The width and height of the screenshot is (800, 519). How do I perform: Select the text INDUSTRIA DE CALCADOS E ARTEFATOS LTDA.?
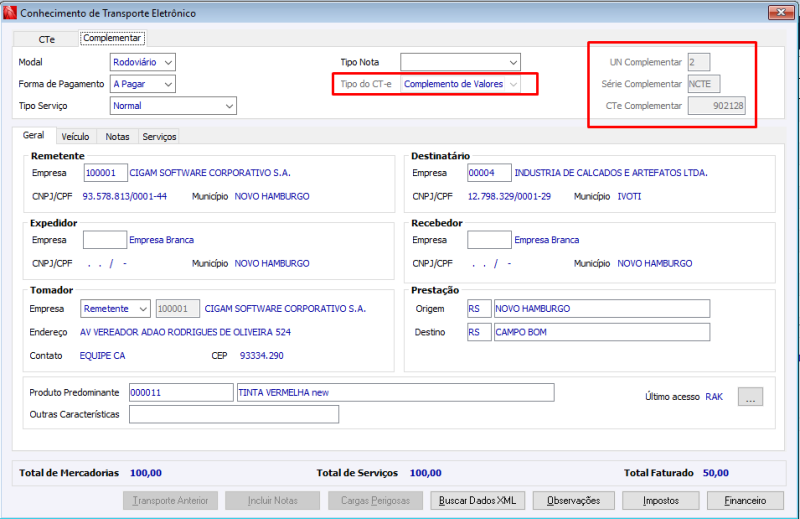[611, 173]
